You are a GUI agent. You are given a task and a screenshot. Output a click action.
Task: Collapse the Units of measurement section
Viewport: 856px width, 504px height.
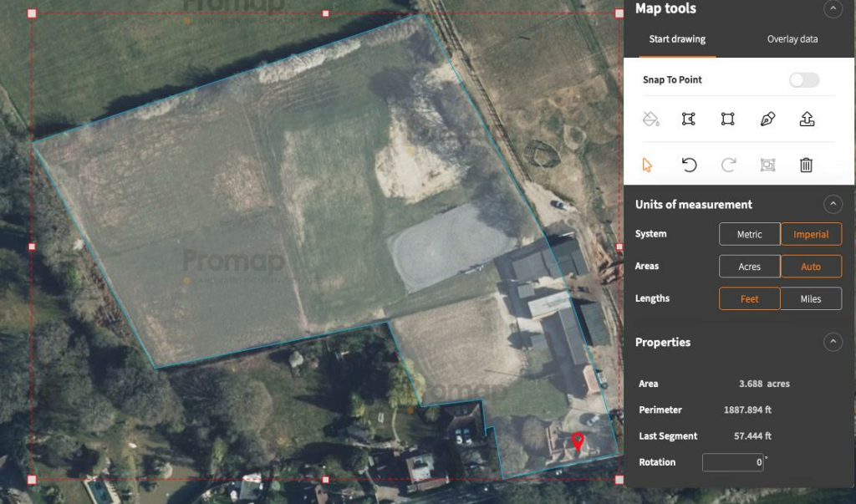coord(833,203)
